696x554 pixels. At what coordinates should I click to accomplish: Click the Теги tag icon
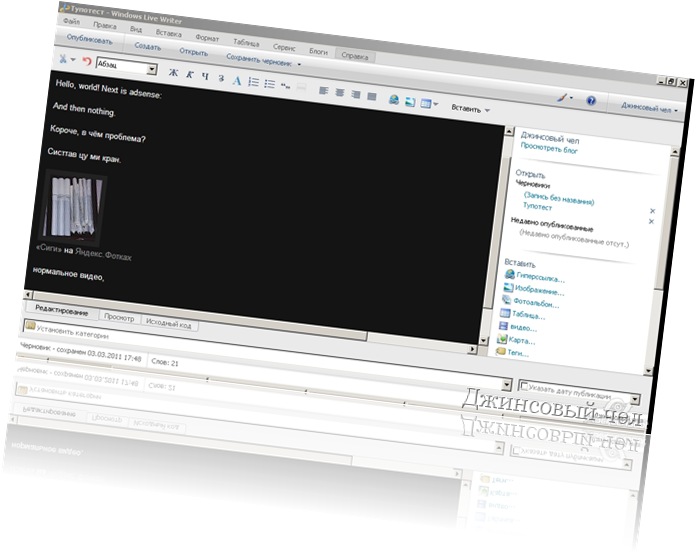click(x=501, y=352)
